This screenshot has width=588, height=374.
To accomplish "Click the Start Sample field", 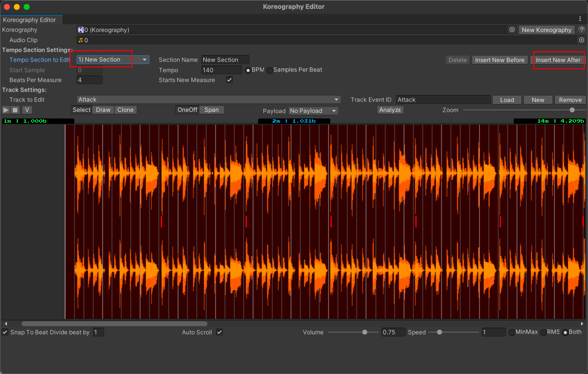I will (89, 70).
